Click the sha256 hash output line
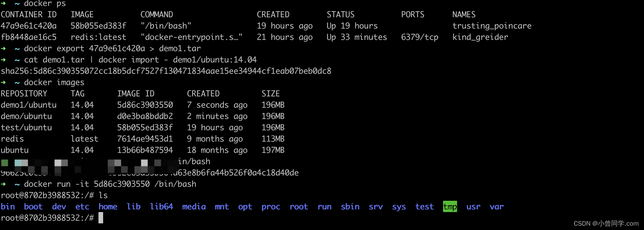This screenshot has height=230, width=644. [x=166, y=71]
